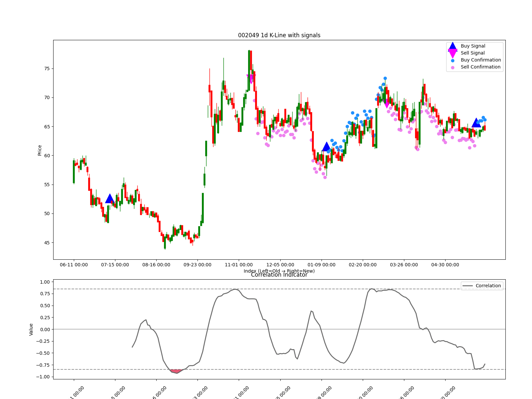The image size is (532, 399).
Task: Click the 'Sell Signal' legend label
Action: (473, 53)
